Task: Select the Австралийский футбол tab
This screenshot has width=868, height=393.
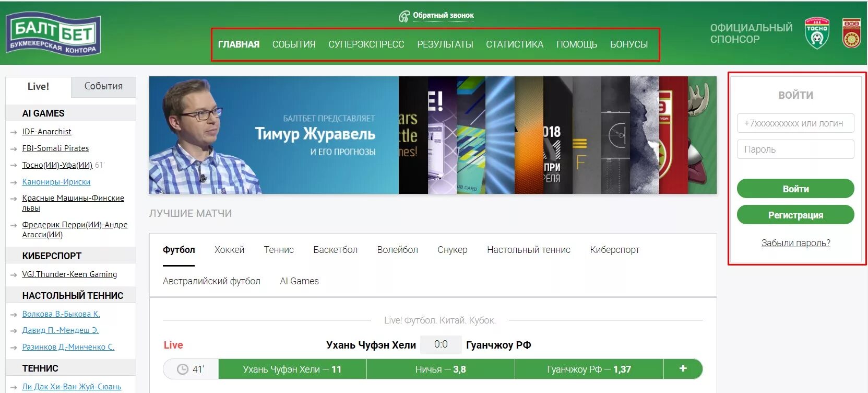Action: click(211, 281)
